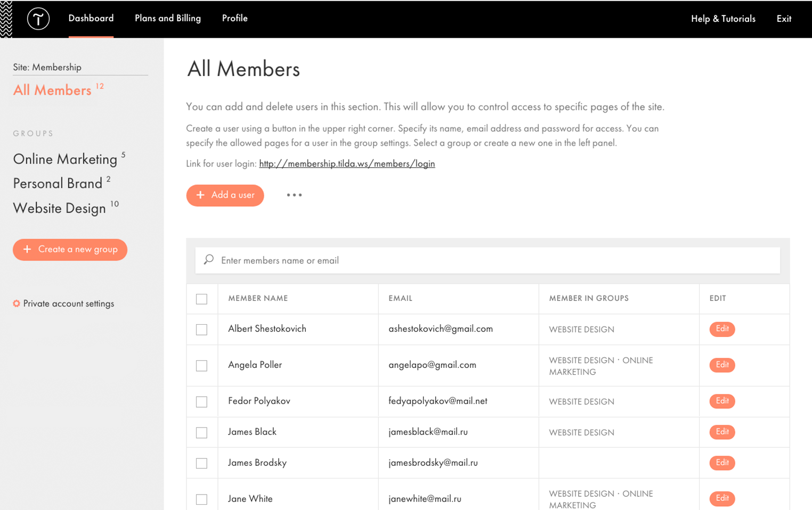Screen dimensions: 812x510
Task: Click the plus icon on Add a user
Action: pyautogui.click(x=200, y=195)
